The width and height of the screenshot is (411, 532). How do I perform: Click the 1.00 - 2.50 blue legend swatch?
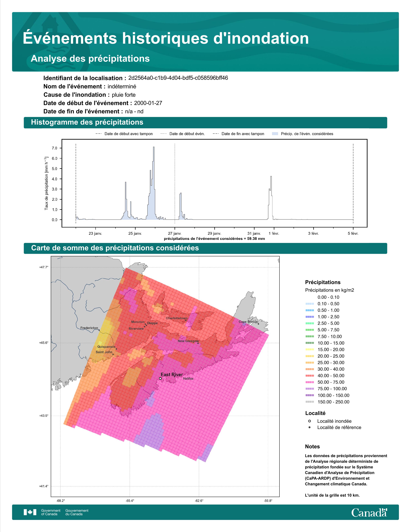tap(309, 317)
